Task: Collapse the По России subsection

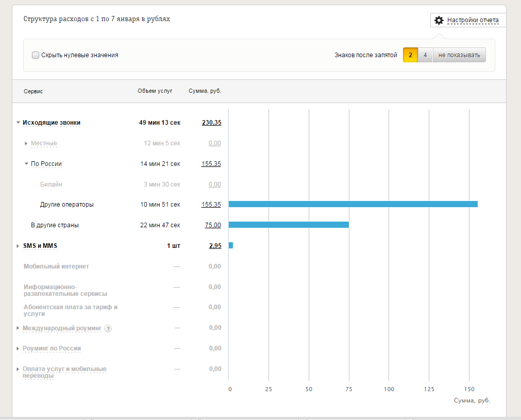Action: (26, 164)
